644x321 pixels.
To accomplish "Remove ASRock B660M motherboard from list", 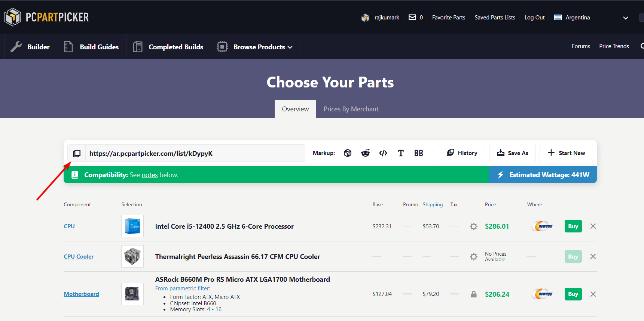I will [593, 294].
